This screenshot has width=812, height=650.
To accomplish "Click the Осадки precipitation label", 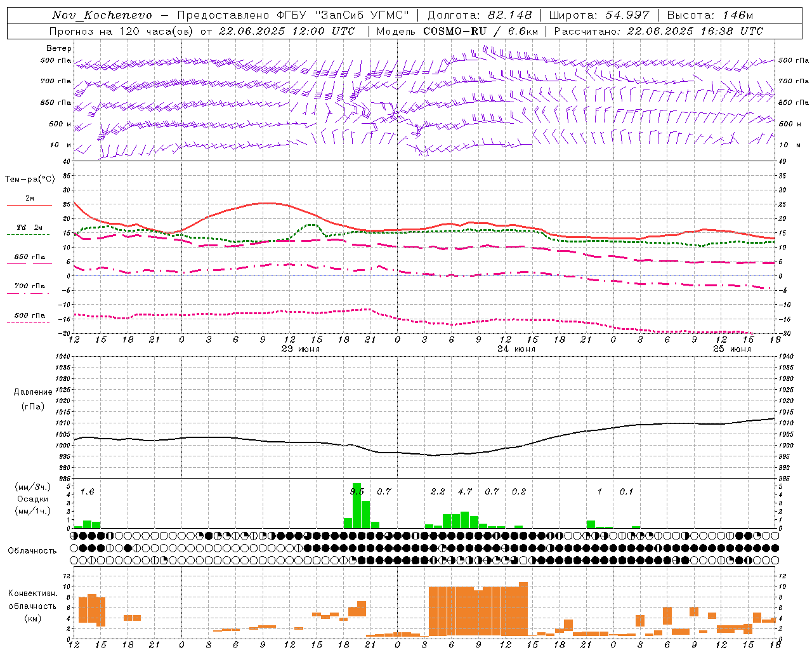I will point(33,499).
